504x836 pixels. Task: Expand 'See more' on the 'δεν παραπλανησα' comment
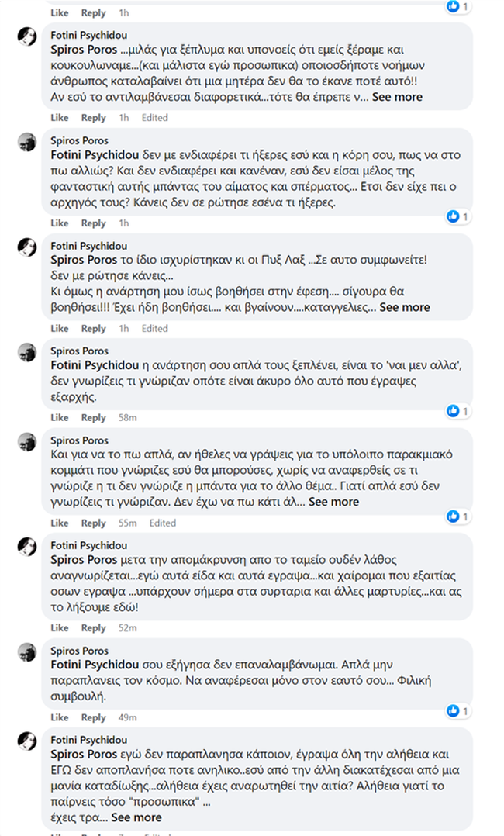136,817
